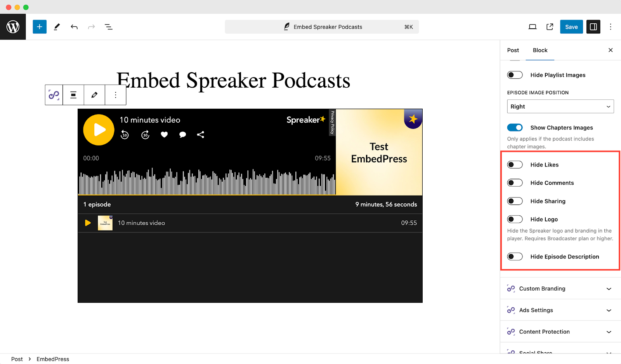
Task: Click the 09:55 time in playlist row
Action: coord(409,223)
